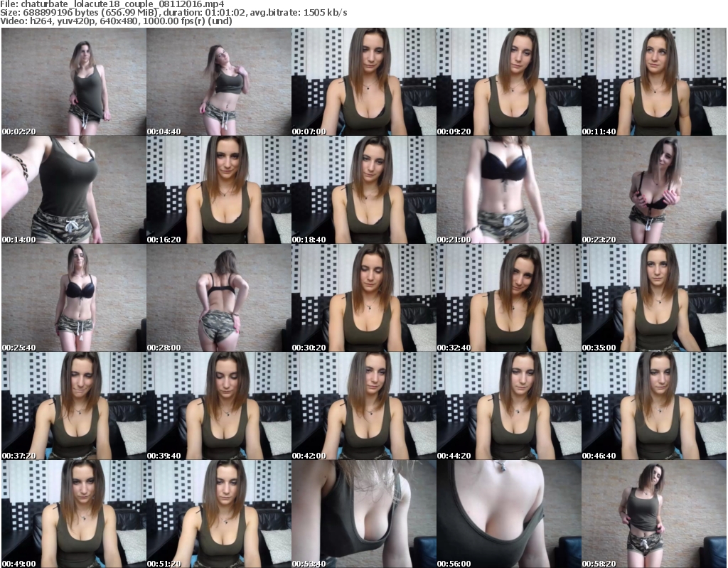Select the thumbnail marked 00:49:00
The height and width of the screenshot is (568, 728).
(74, 514)
